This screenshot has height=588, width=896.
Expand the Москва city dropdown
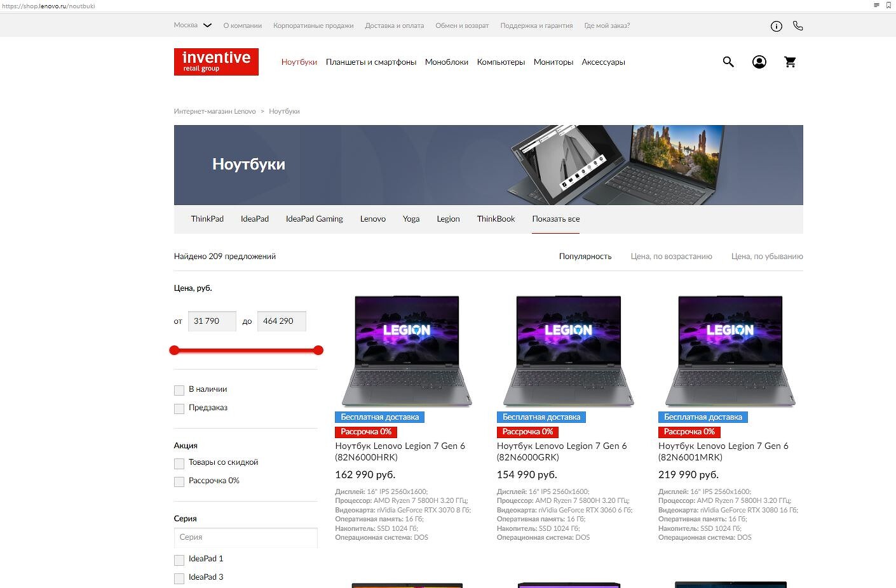[x=193, y=25]
